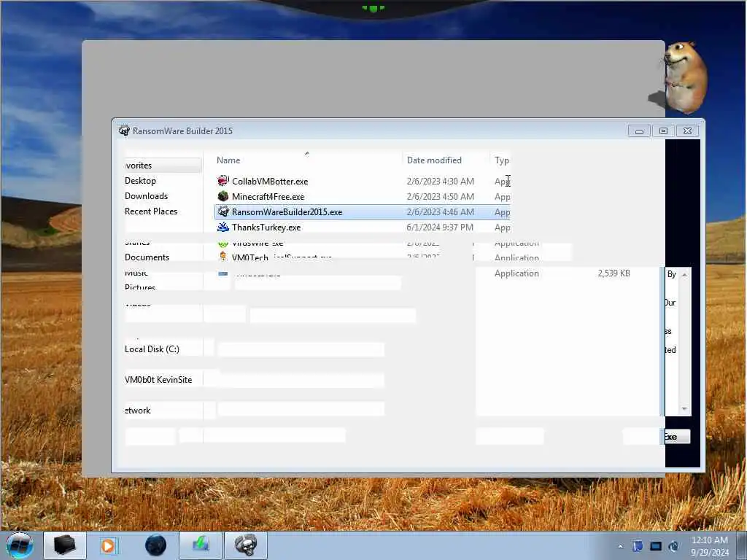Open the dark globe browser taskbar icon
This screenshot has height=560, width=747.
[156, 545]
